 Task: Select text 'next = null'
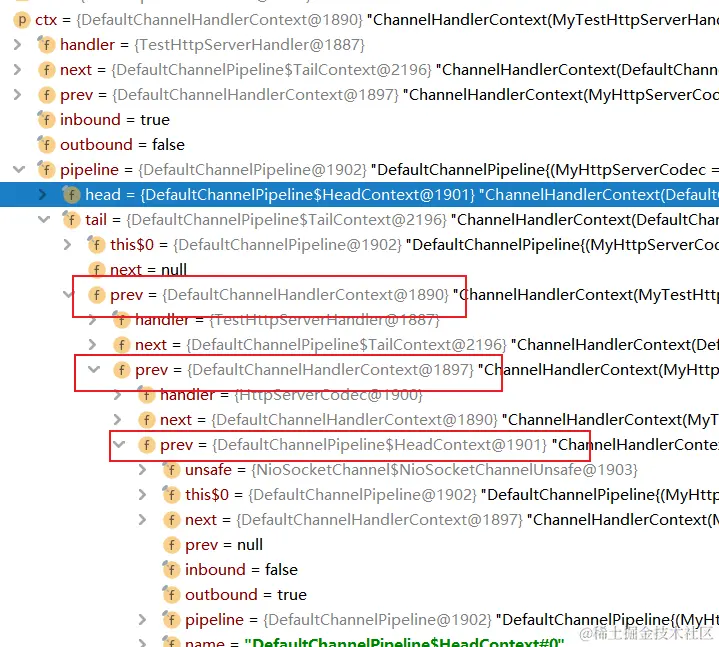(x=148, y=270)
